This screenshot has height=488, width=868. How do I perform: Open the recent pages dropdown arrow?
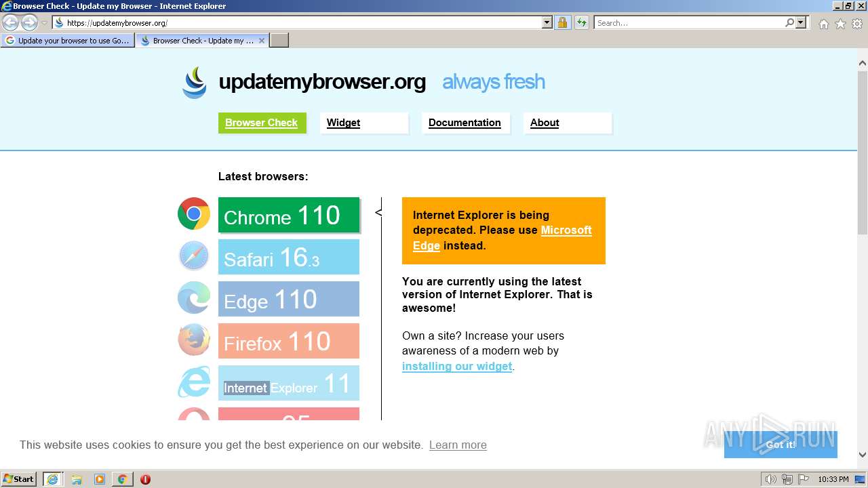[44, 22]
